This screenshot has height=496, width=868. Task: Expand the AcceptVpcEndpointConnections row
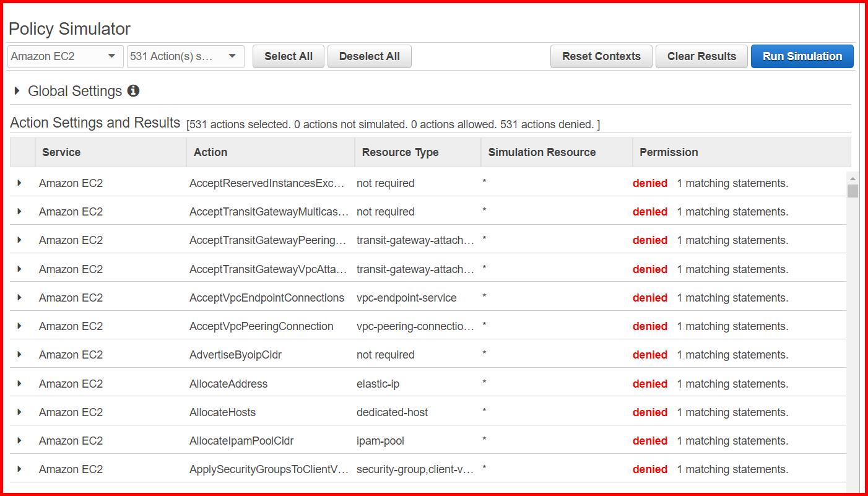coord(19,297)
